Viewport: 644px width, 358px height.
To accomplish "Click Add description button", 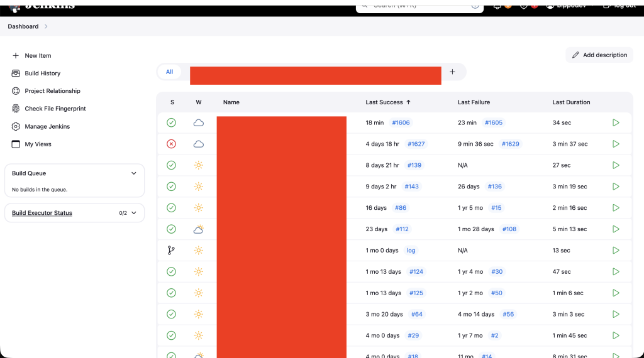I will [x=599, y=55].
